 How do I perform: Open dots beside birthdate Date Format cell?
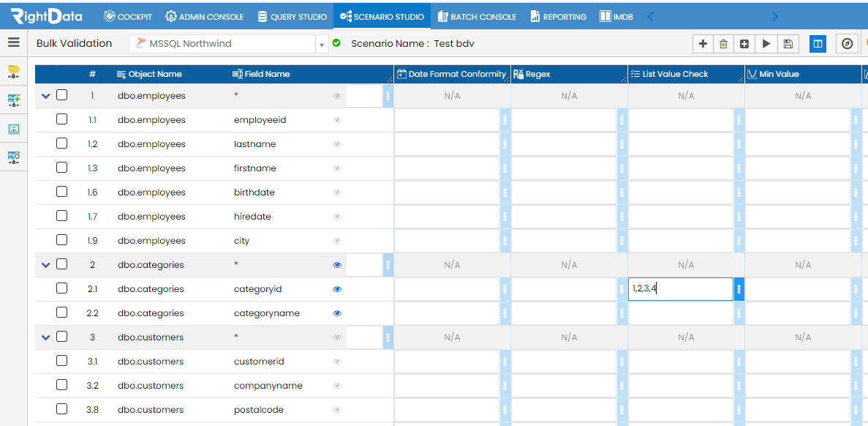click(505, 193)
